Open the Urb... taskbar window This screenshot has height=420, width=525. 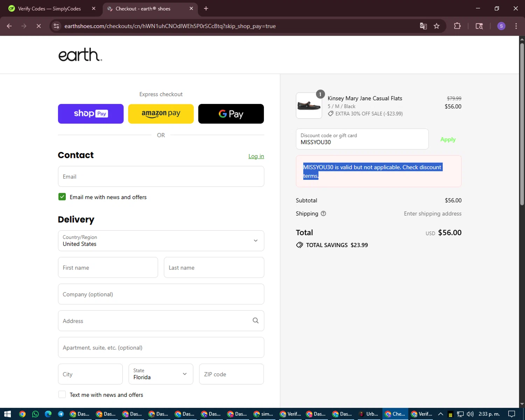coord(369,414)
